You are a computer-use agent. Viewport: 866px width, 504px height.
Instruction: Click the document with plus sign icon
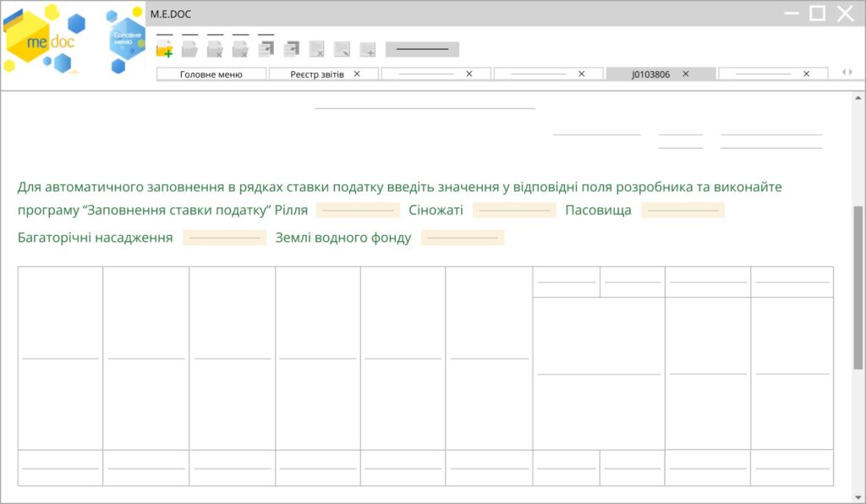368,49
